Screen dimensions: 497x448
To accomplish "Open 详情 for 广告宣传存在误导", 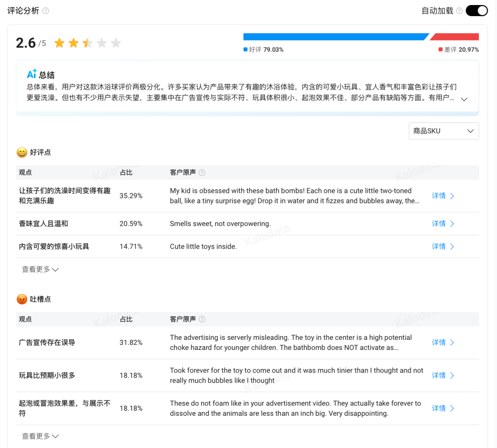I will 442,342.
